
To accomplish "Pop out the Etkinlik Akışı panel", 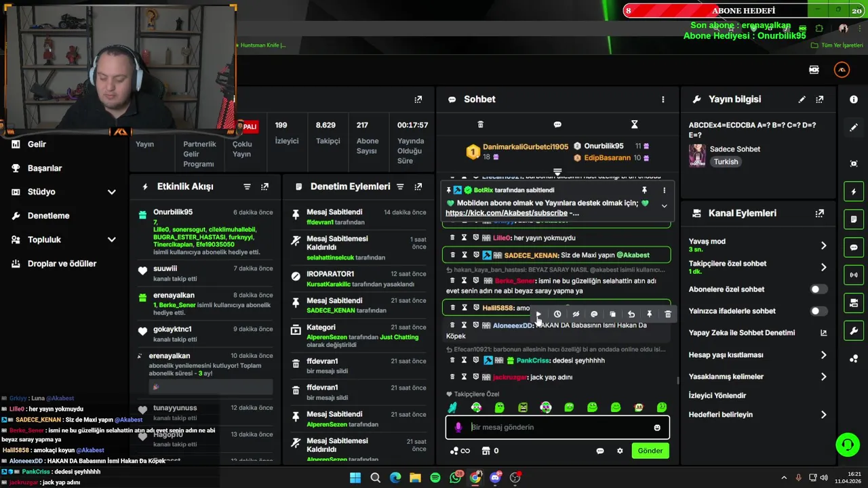I will click(264, 187).
